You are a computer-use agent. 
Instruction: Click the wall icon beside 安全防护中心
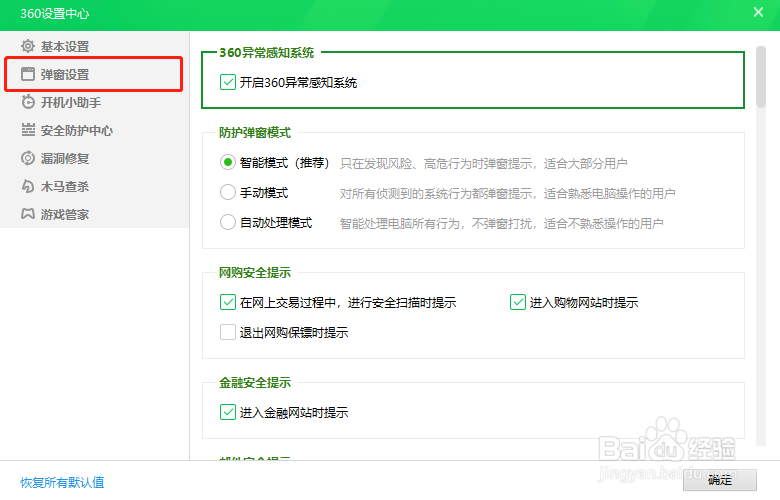(x=28, y=130)
